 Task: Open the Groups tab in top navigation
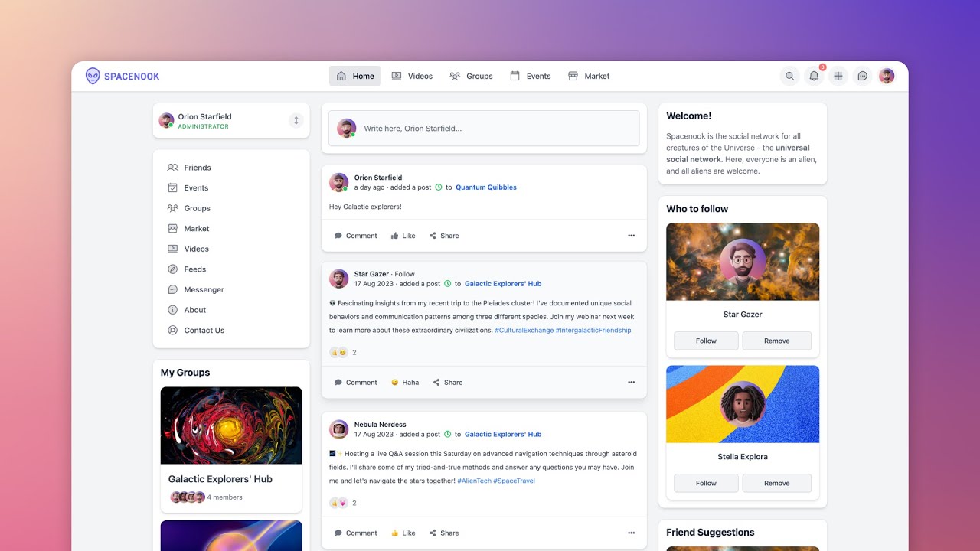click(x=471, y=76)
